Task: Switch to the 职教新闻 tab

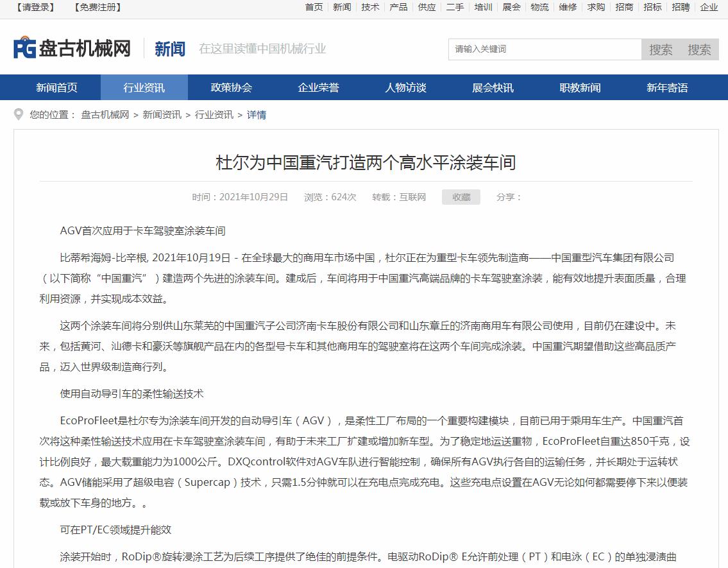Action: click(580, 87)
